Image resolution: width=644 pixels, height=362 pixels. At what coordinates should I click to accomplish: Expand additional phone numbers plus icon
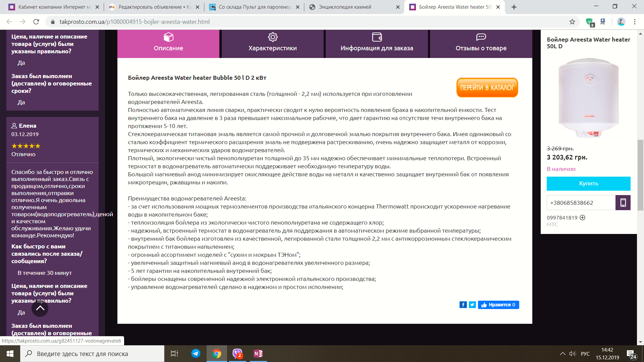[x=583, y=218]
